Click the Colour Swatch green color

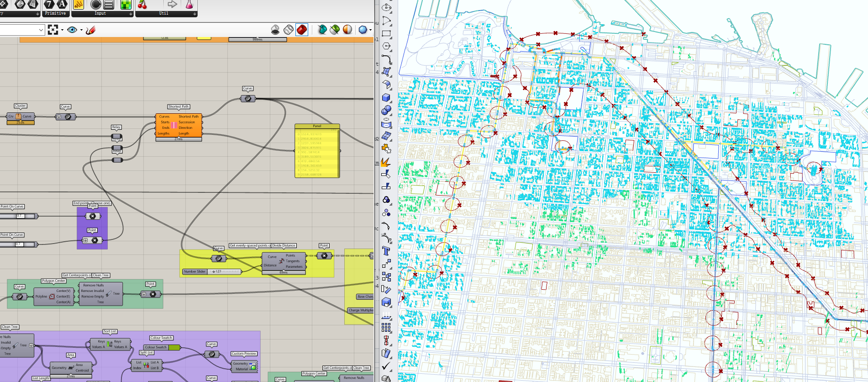pyautogui.click(x=174, y=347)
